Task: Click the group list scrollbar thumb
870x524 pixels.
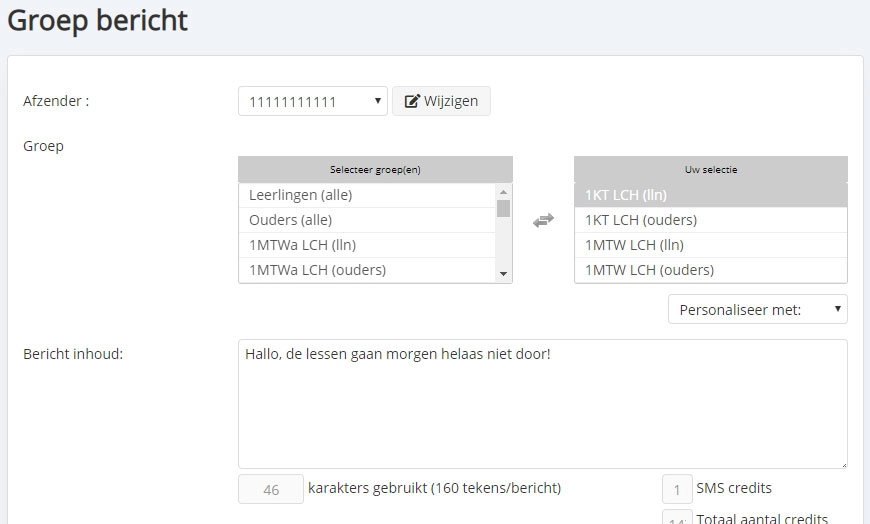Action: [x=503, y=208]
